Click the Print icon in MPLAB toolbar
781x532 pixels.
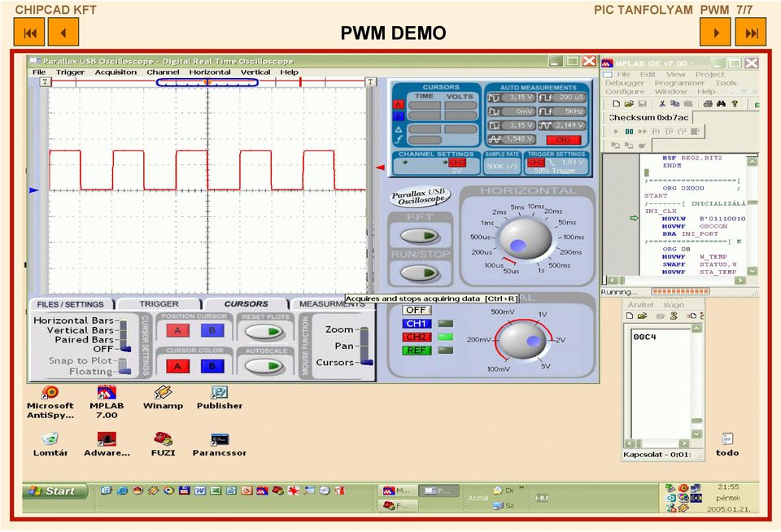[x=708, y=103]
